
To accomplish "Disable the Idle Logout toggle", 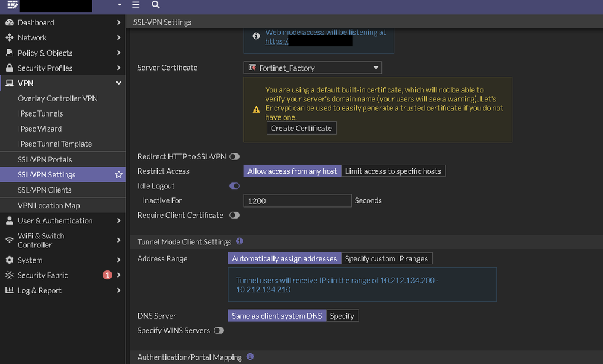I will point(234,186).
